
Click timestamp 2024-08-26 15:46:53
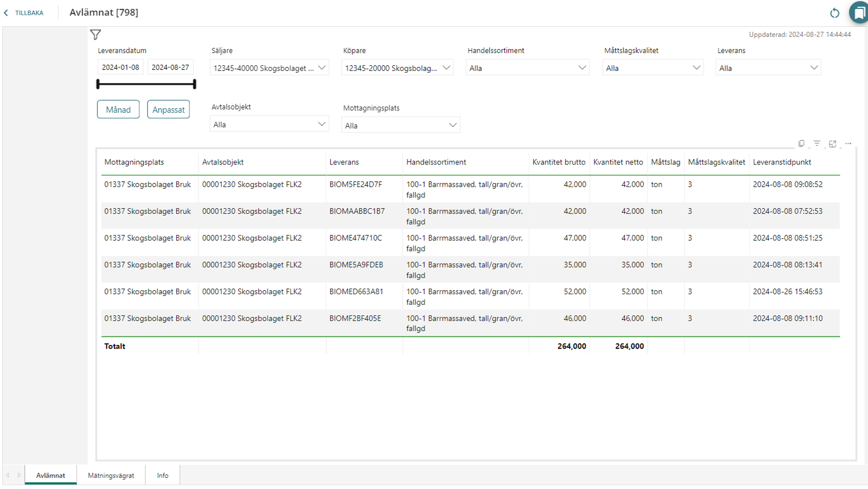tap(787, 292)
